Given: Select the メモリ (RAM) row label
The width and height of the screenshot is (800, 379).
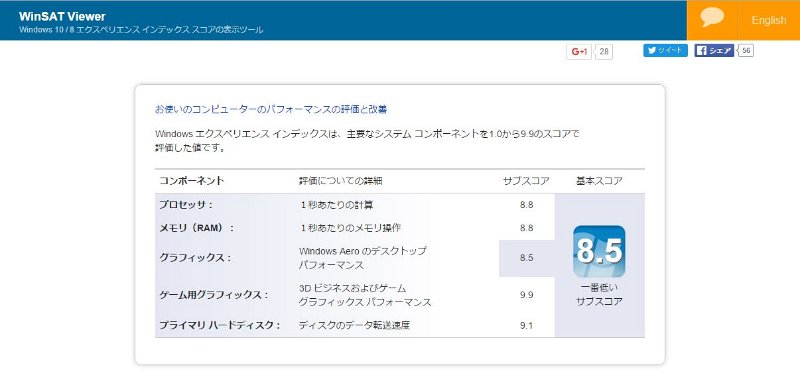Looking at the screenshot, I should [196, 228].
